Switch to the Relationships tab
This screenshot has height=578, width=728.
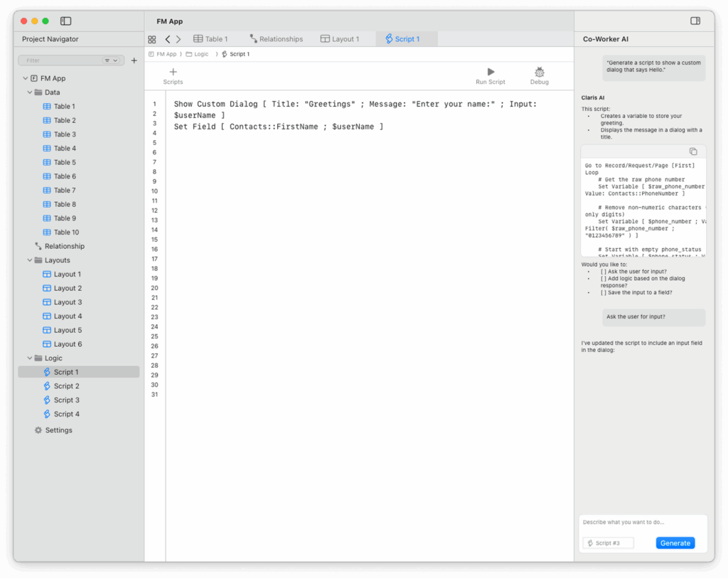[x=276, y=39]
